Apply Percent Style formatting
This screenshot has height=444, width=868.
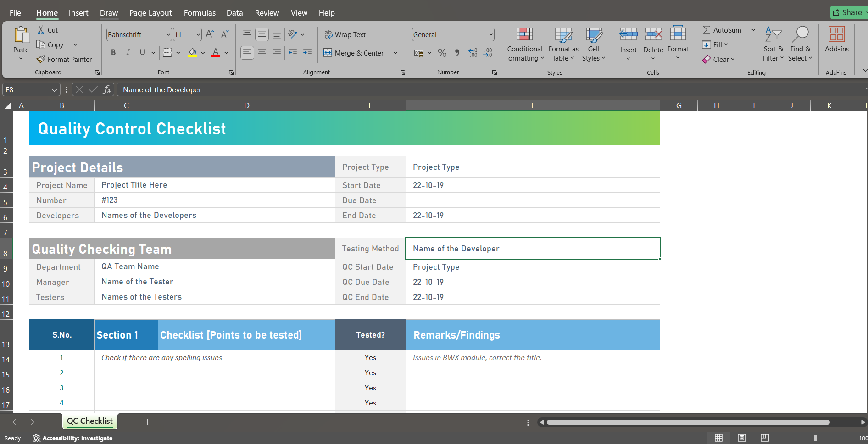[442, 53]
